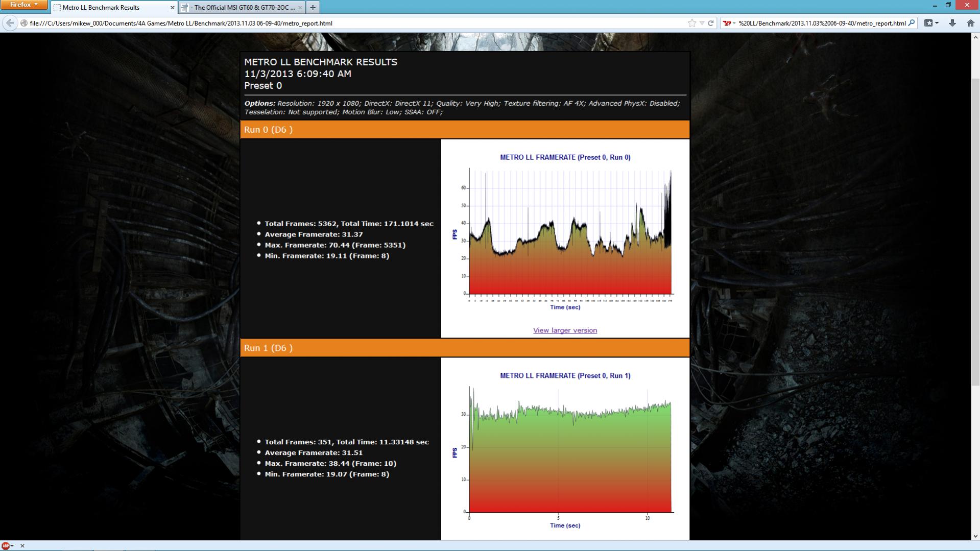Open the Yahoo search engine dropdown
980x551 pixels.
click(729, 23)
